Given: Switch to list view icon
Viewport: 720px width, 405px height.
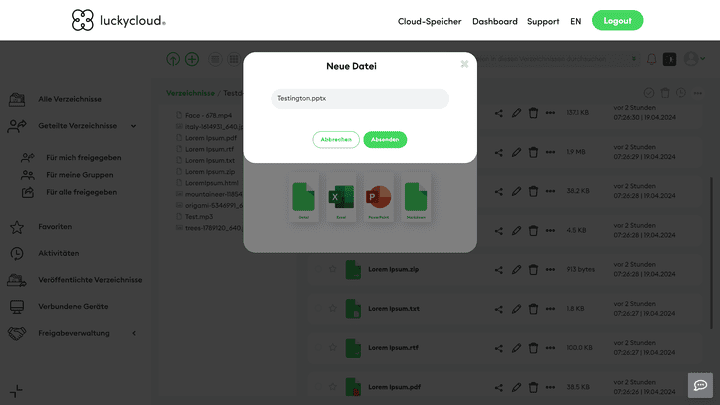Looking at the screenshot, I should tap(215, 59).
